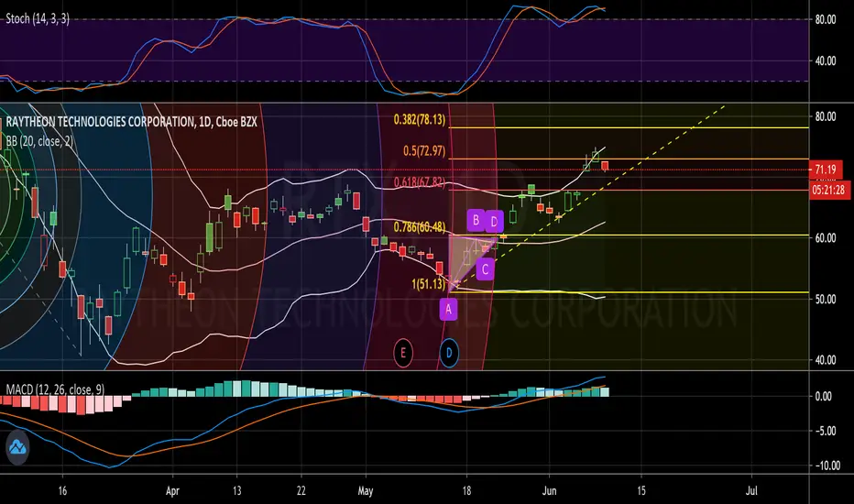Image resolution: width=854 pixels, height=504 pixels.
Task: Click the -10.00 MACD axis label
Action: (827, 466)
